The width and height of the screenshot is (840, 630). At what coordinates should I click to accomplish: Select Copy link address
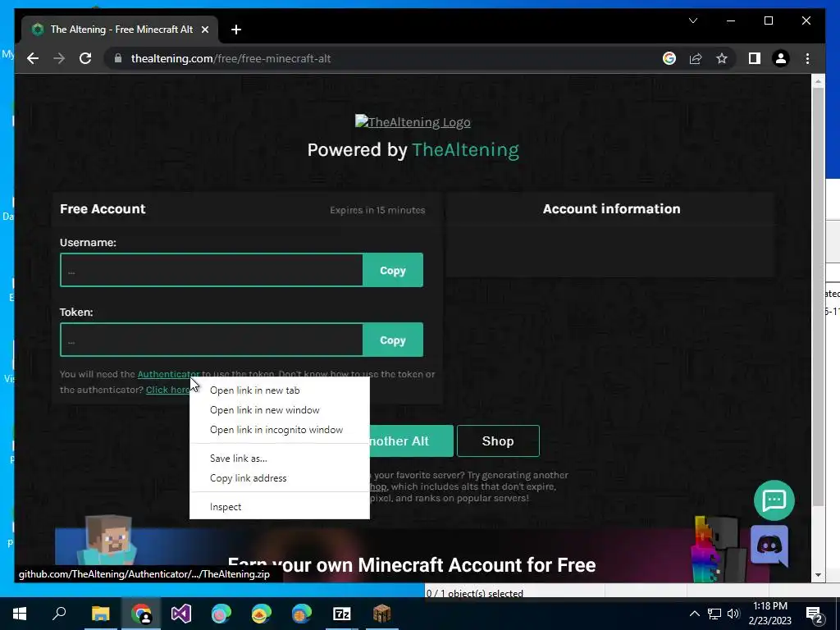click(x=280, y=478)
